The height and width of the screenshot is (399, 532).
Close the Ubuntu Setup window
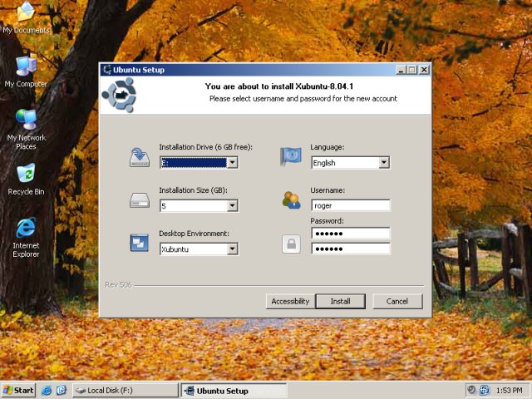424,70
